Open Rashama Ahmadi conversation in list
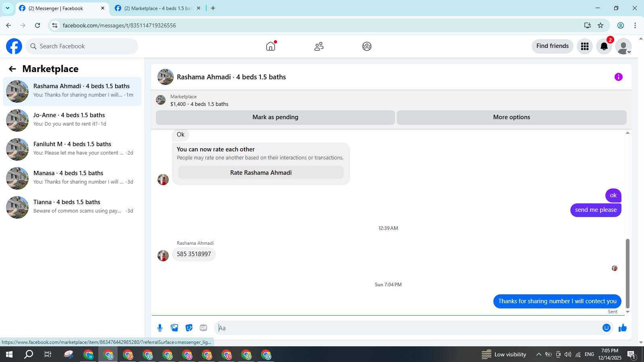 point(72,91)
